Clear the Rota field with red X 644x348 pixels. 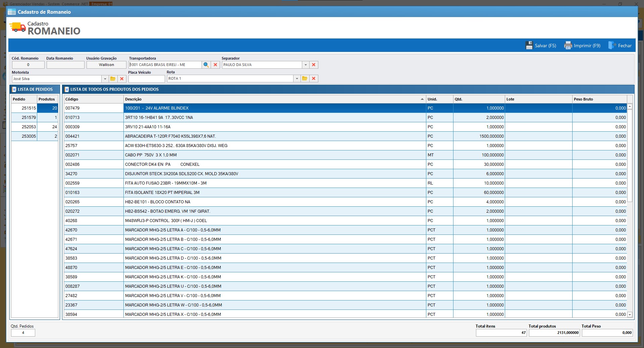pos(314,78)
